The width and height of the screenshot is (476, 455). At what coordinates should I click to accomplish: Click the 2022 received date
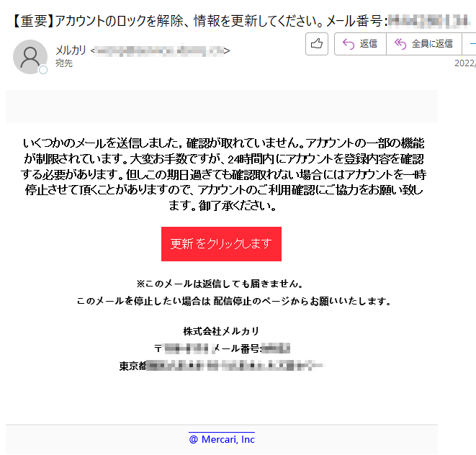465,63
